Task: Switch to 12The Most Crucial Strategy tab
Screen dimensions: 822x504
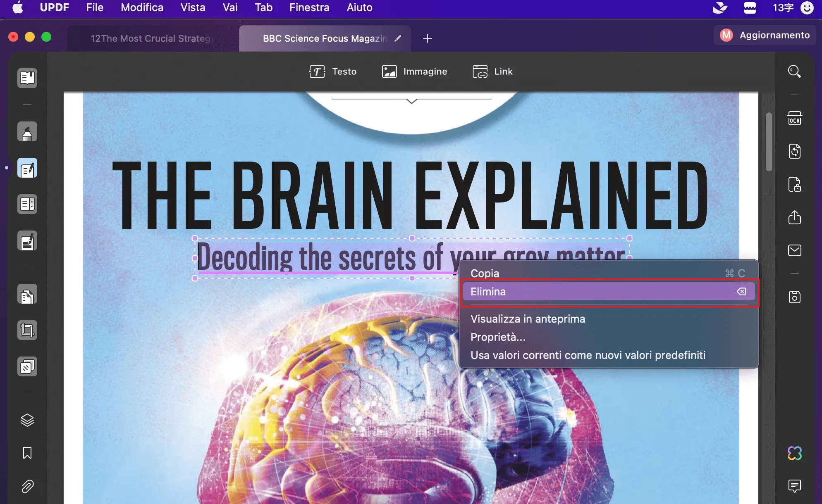Action: [152, 38]
